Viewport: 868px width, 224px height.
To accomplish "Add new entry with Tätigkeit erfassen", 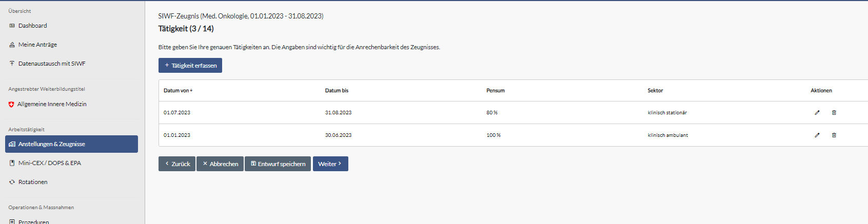I will tap(190, 66).
